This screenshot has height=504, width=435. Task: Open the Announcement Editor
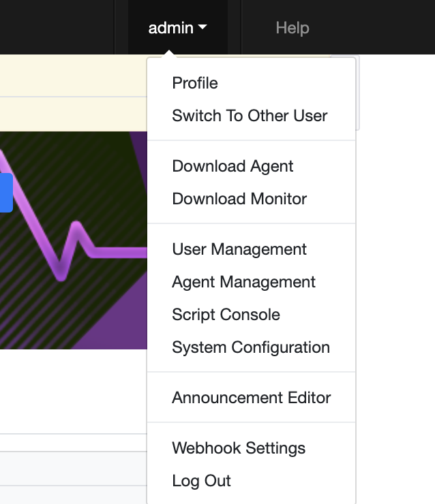[252, 398]
